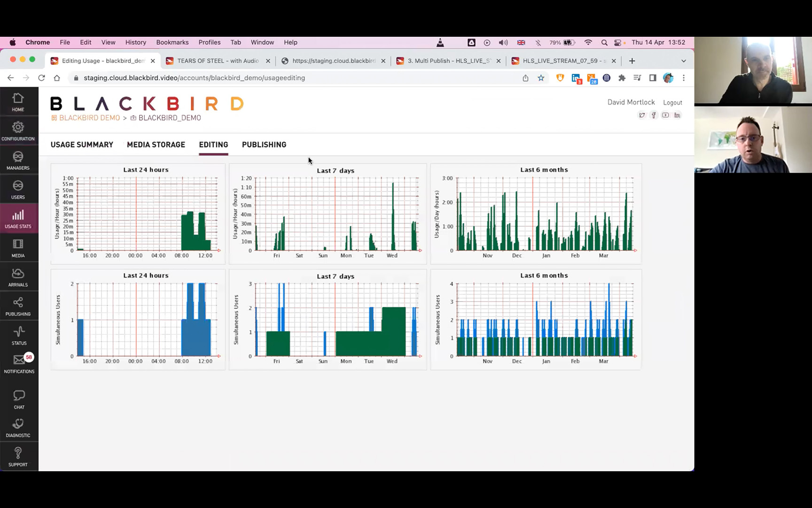Go to Managers in the sidebar
The height and width of the screenshot is (508, 812).
point(18,160)
